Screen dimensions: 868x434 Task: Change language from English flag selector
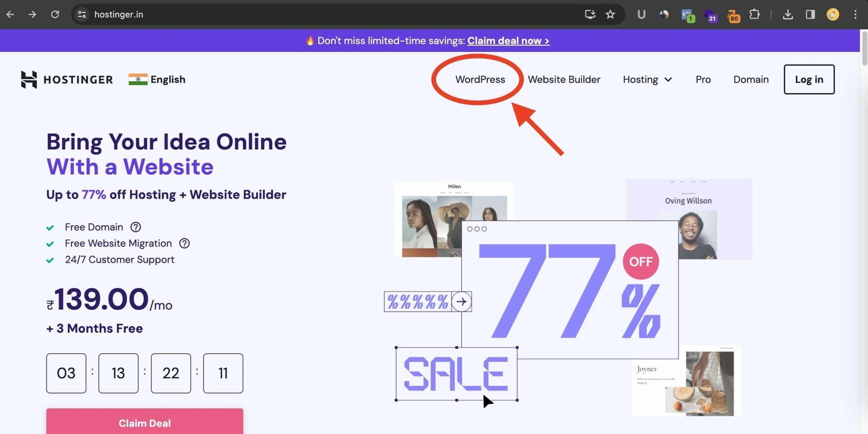click(157, 80)
